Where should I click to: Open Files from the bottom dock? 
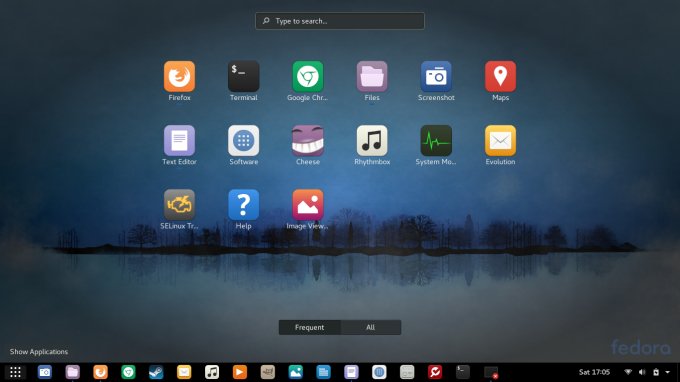point(72,372)
